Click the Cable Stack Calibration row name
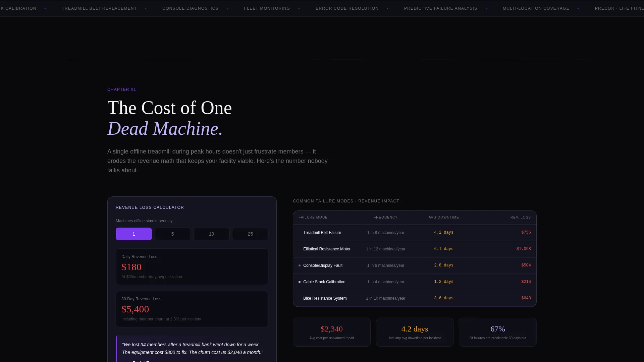Viewport: 644px width, 362px height. (x=324, y=282)
